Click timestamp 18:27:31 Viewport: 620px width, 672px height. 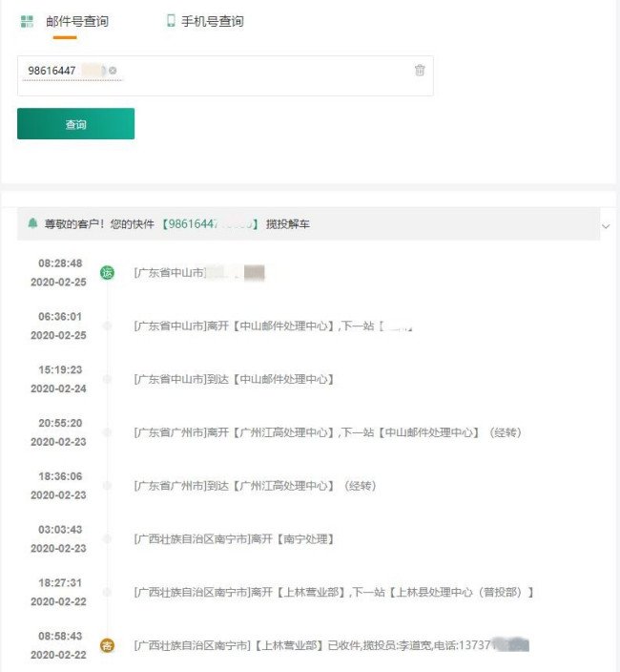click(x=60, y=582)
